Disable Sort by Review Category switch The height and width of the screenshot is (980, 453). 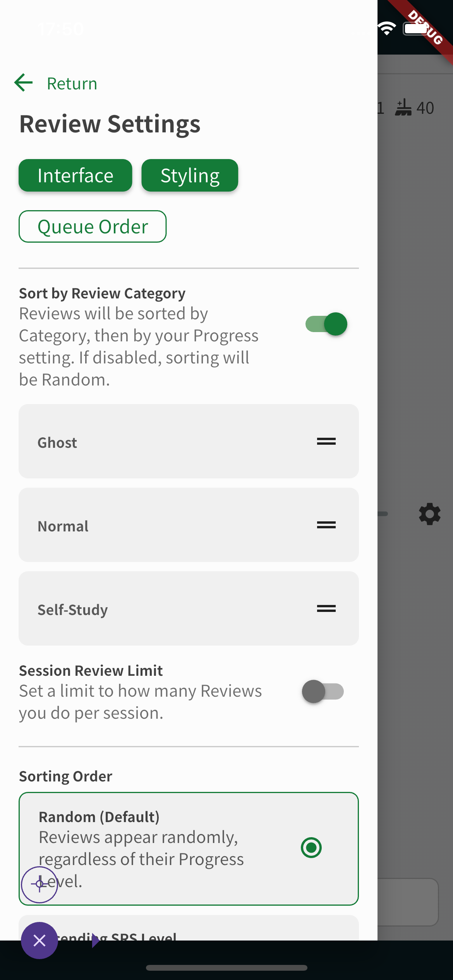point(326,324)
